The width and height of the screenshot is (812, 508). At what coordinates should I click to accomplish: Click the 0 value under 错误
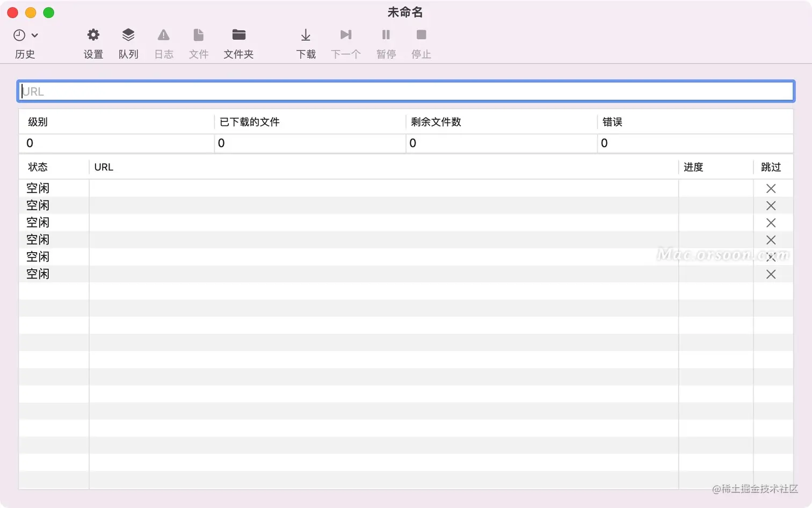pos(604,143)
